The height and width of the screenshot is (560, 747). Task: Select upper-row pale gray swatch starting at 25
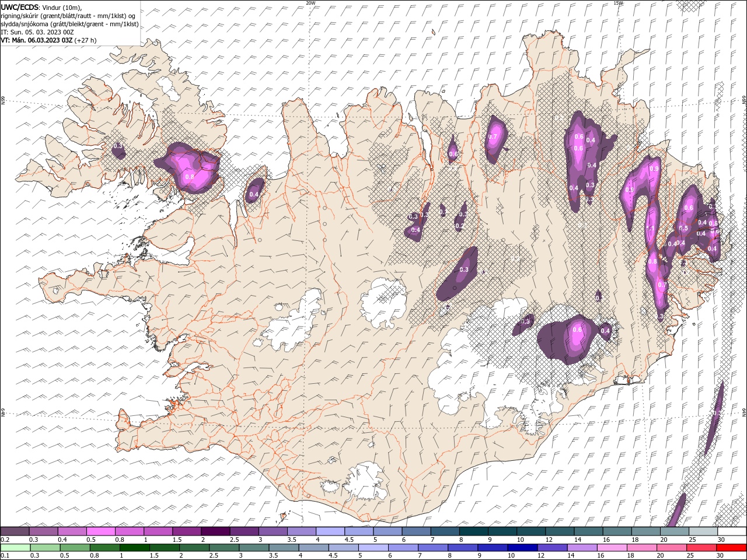(702, 531)
